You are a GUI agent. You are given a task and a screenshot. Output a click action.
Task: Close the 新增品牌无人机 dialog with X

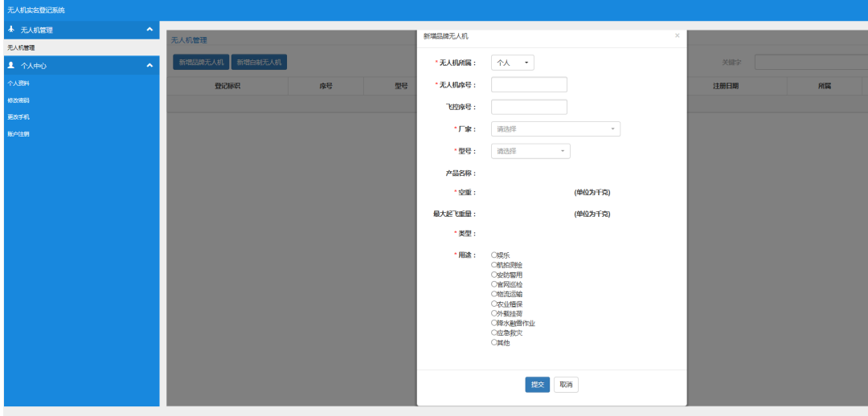point(677,35)
